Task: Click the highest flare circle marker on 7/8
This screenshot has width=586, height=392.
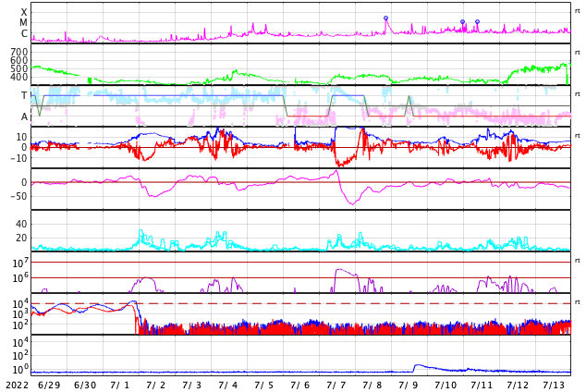Action: click(385, 18)
